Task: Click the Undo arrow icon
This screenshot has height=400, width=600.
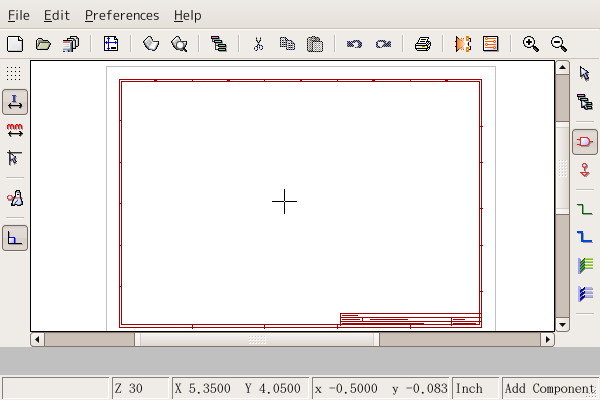Action: (354, 44)
